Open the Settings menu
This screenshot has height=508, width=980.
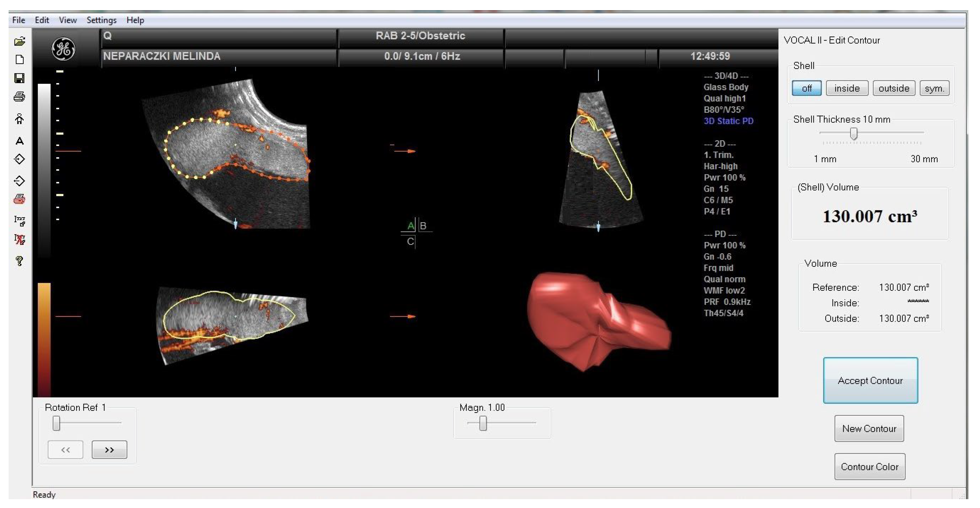click(101, 20)
